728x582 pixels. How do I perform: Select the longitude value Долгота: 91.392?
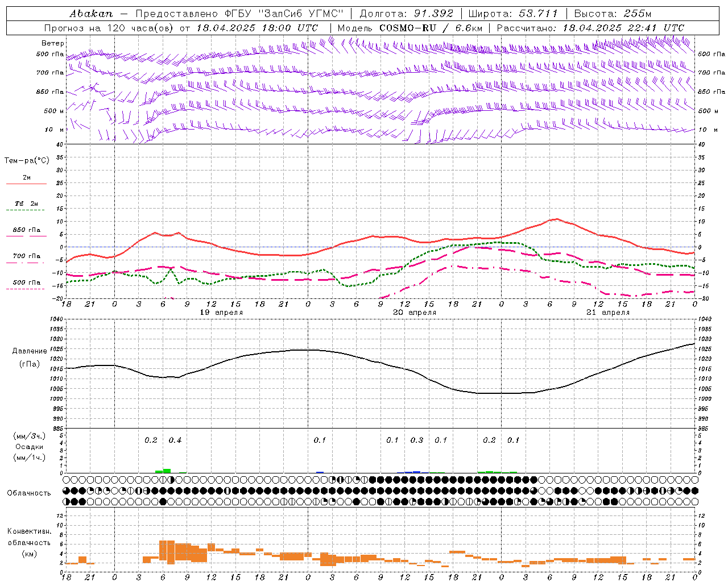pyautogui.click(x=407, y=14)
